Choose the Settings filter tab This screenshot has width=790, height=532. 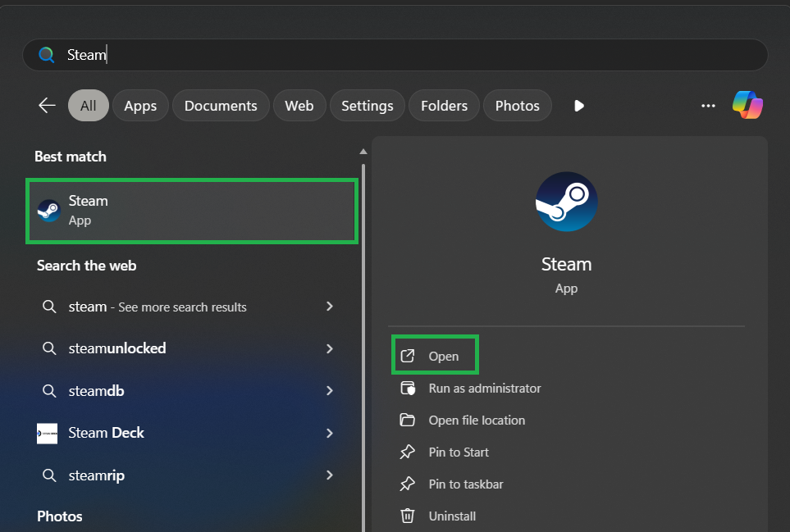pyautogui.click(x=367, y=106)
